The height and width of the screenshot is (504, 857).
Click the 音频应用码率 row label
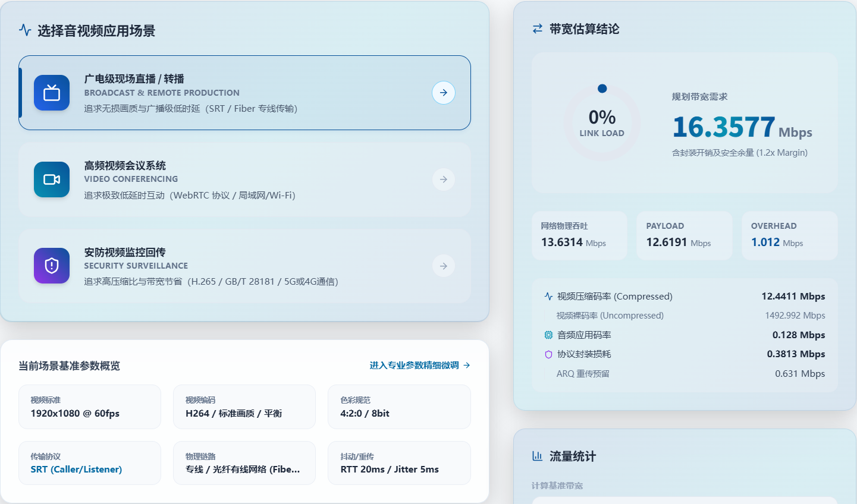[x=584, y=335]
